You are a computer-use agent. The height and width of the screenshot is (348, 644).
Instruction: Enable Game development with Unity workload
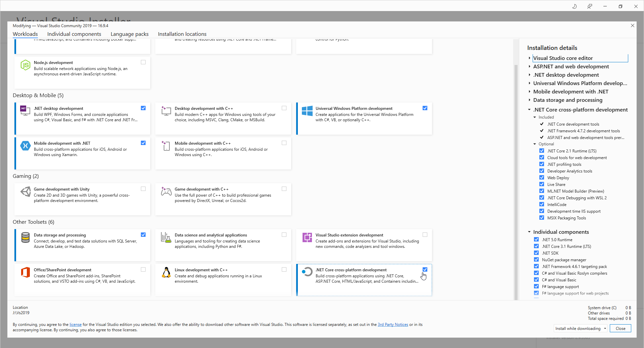143,189
